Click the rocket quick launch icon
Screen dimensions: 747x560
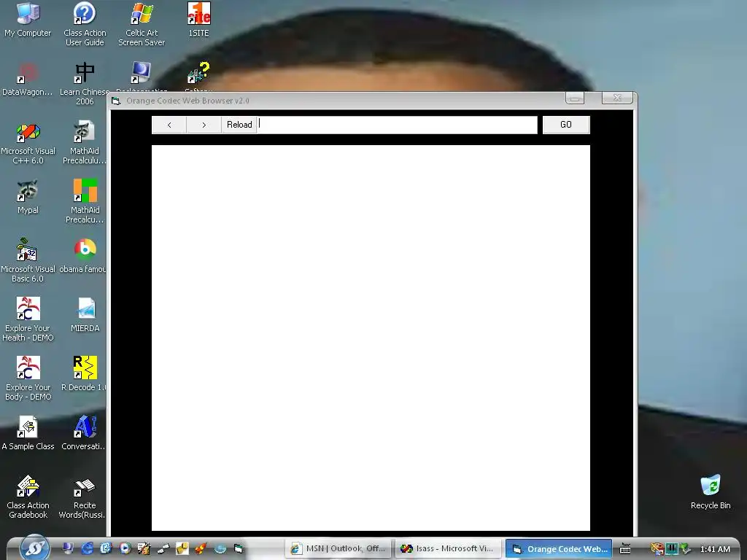coord(201,548)
